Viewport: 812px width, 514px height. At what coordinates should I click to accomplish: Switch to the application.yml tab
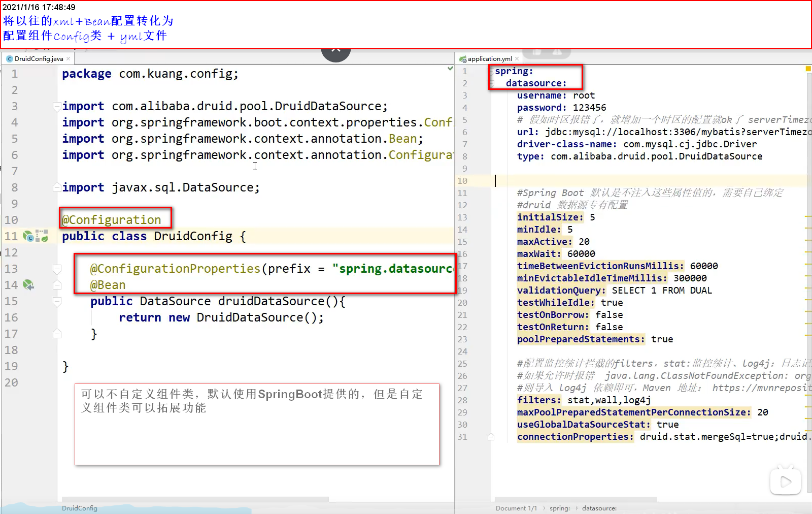click(489, 59)
